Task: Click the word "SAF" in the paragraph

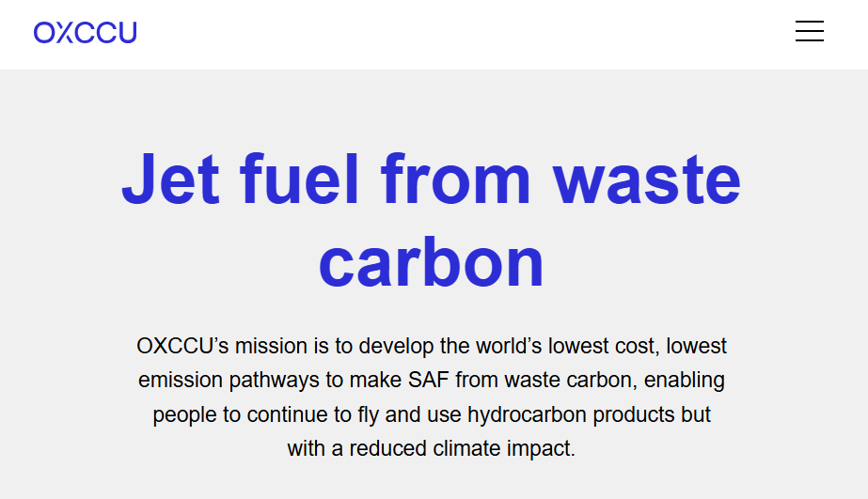Action: click(432, 381)
